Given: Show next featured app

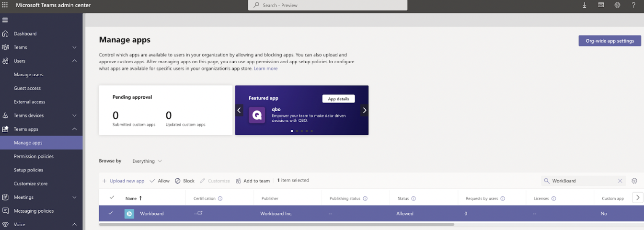Looking at the screenshot, I should (364, 110).
